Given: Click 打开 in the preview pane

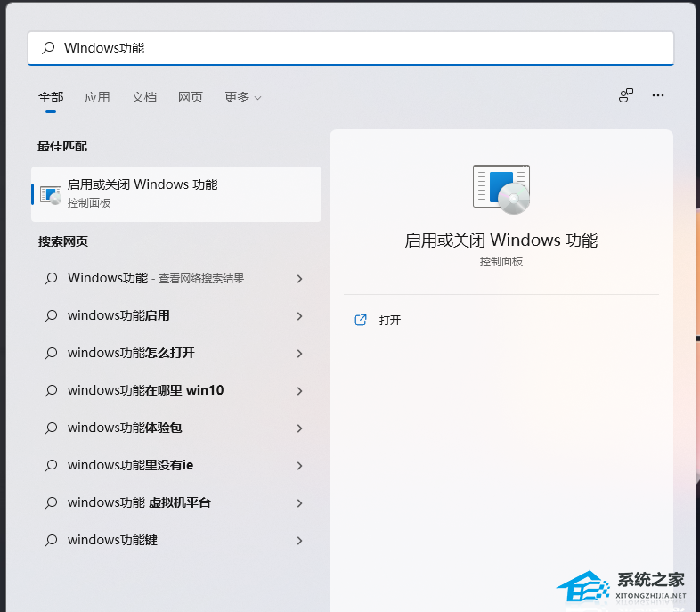Looking at the screenshot, I should point(390,320).
